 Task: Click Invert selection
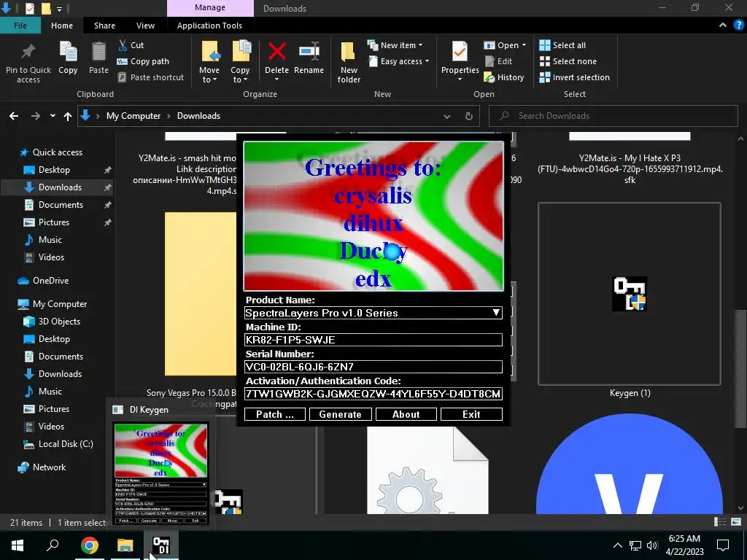tap(575, 77)
